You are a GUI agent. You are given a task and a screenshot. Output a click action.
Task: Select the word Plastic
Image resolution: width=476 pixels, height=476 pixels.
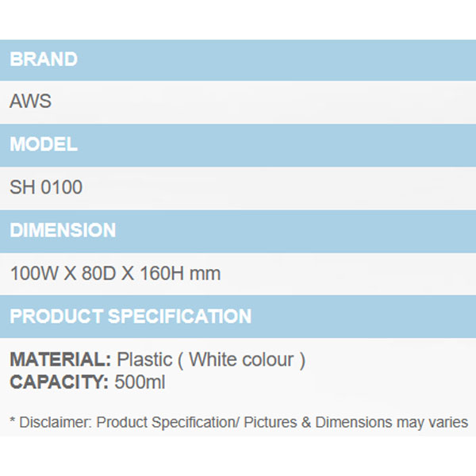pos(144,359)
